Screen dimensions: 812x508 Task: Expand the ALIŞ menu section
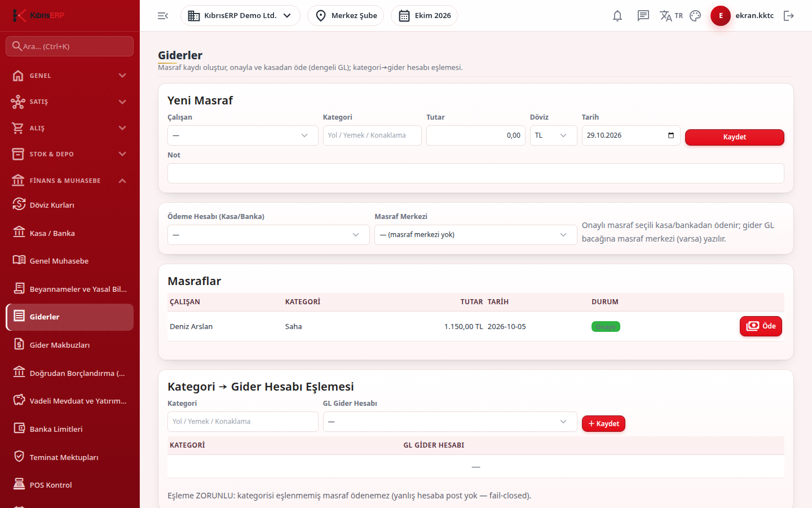coord(70,128)
